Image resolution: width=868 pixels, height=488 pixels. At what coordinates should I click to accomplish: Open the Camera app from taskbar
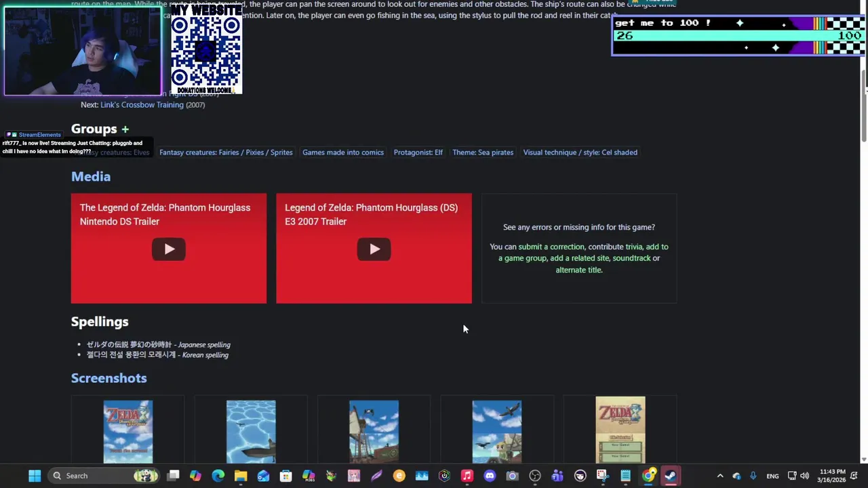(512, 476)
